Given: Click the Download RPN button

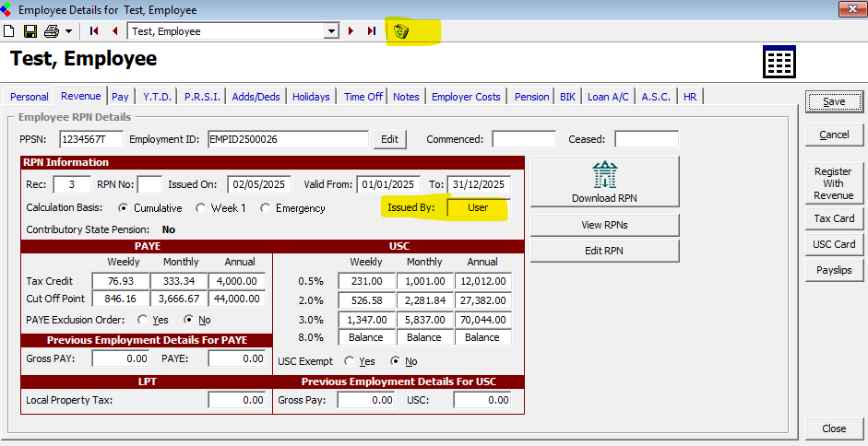Looking at the screenshot, I should click(x=604, y=182).
